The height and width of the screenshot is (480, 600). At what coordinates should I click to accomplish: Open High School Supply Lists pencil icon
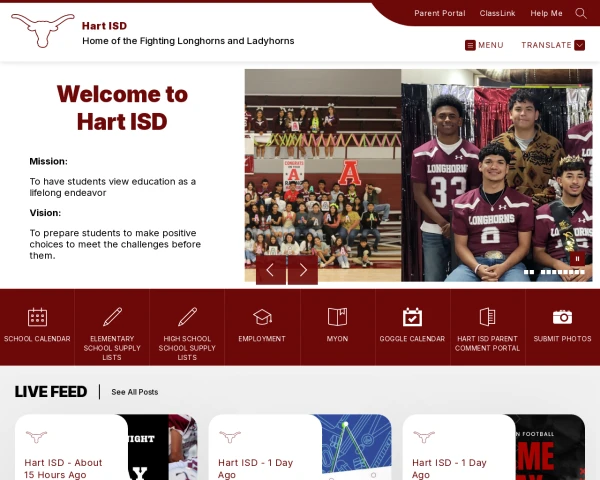click(x=187, y=317)
